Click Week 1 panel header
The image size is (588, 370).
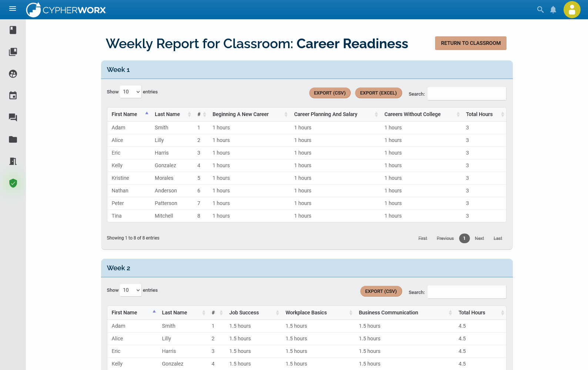(307, 70)
